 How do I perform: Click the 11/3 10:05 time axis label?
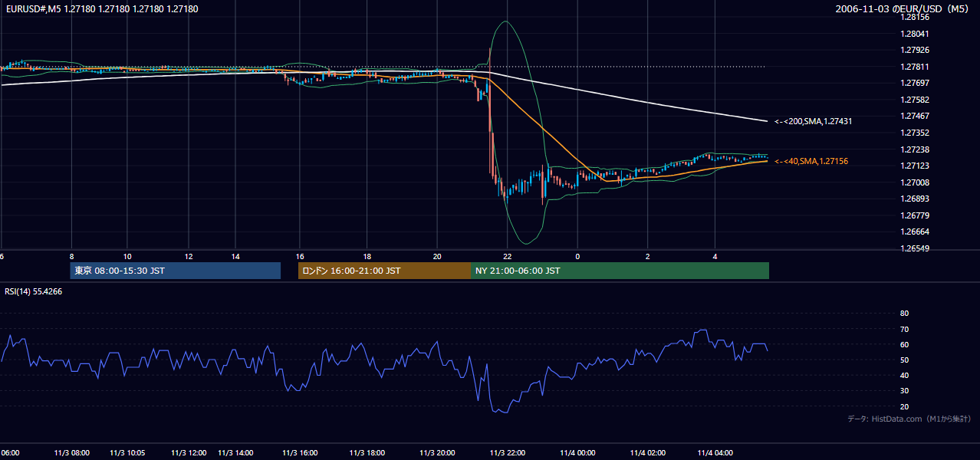click(127, 453)
